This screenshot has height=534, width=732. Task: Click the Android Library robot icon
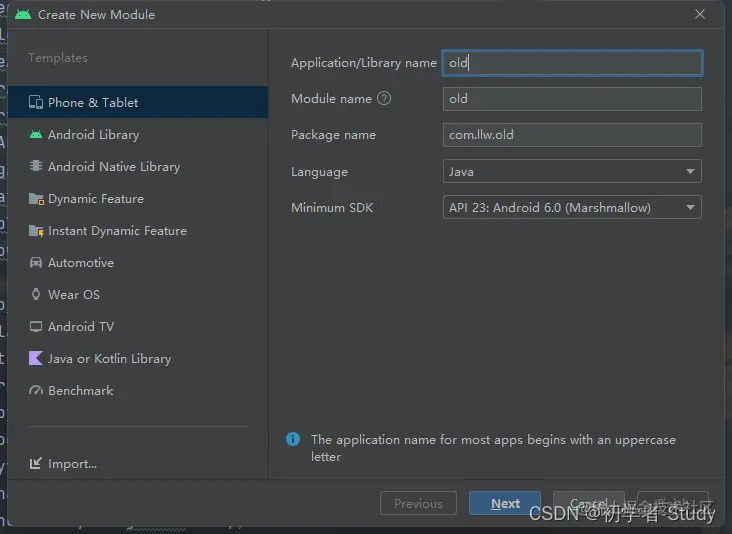(x=36, y=134)
